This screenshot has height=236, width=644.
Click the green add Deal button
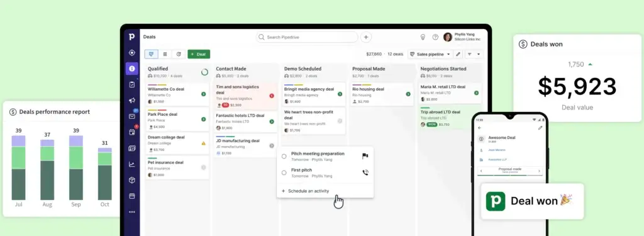pos(199,54)
